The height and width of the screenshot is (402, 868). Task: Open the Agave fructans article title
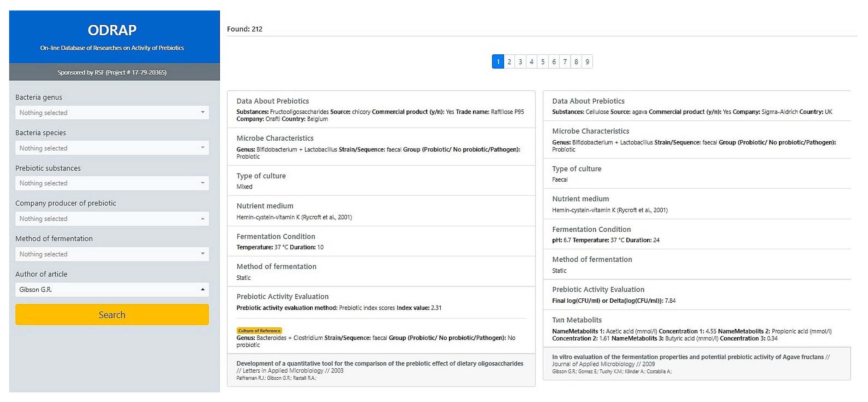[x=687, y=357]
